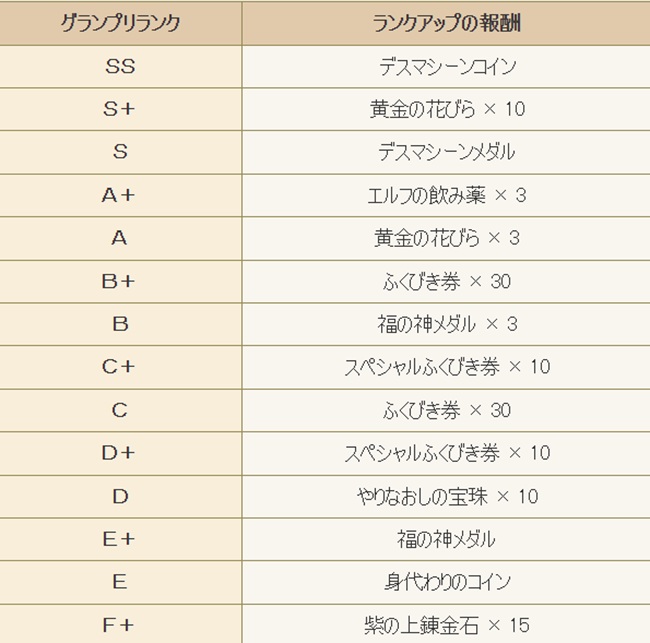Viewport: 650px width, 643px height.
Task: Select the B+ rank cell
Action: pos(120,281)
